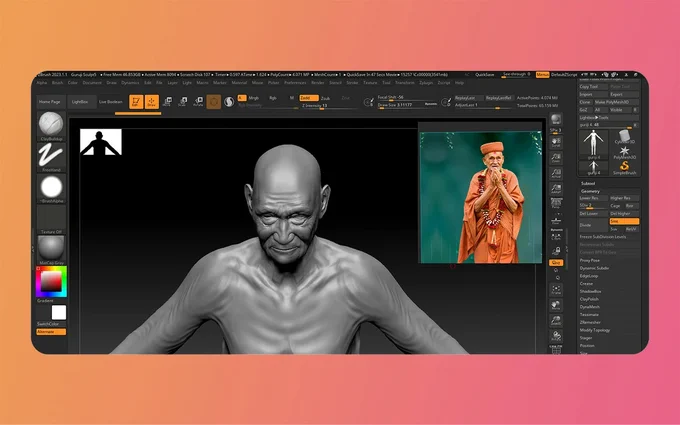Toggle Local symmetry icon
The image size is (680, 425).
tap(556, 237)
